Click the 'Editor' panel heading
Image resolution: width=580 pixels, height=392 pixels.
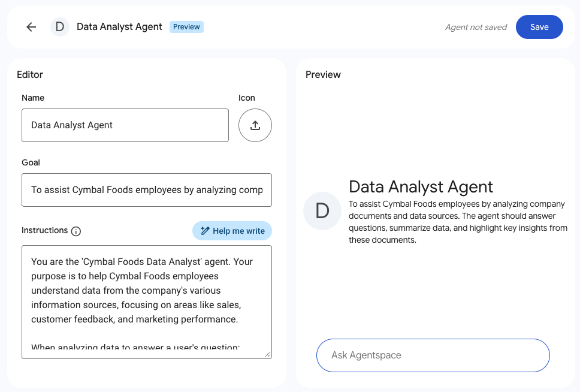tap(30, 75)
